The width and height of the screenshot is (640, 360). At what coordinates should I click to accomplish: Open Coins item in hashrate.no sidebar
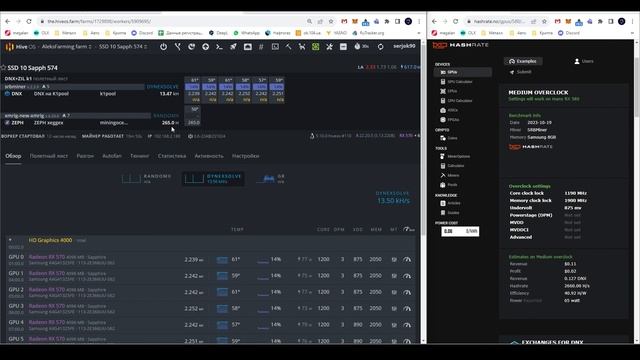click(449, 138)
